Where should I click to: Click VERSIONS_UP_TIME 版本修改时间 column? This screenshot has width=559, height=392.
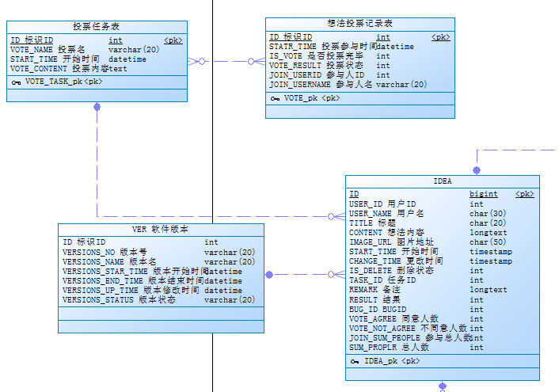[131, 291]
